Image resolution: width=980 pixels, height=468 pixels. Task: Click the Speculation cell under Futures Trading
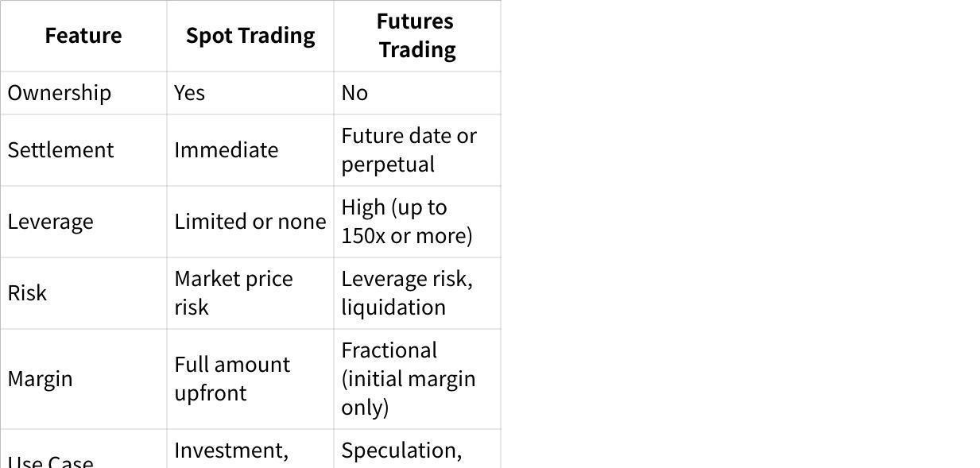pyautogui.click(x=401, y=451)
